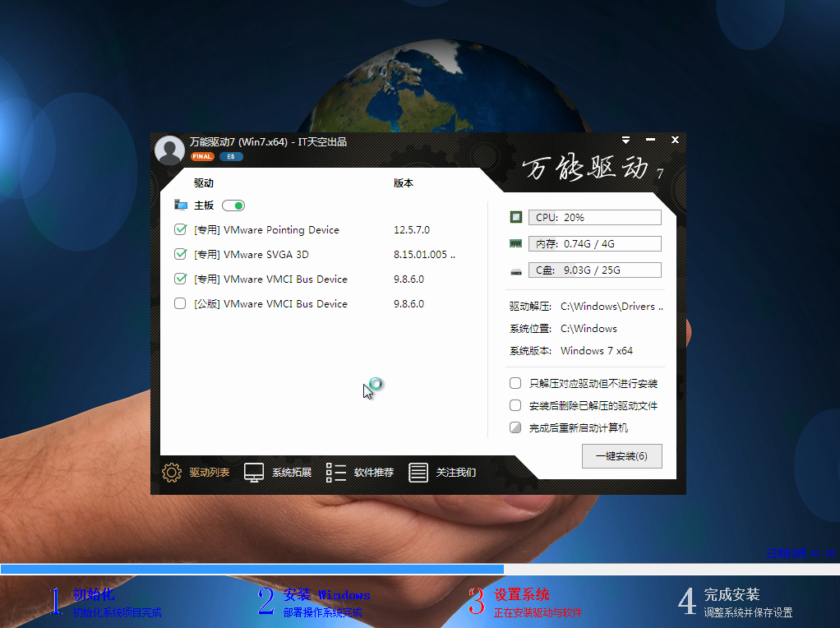Toggle the 主板 driver group switch
The width and height of the screenshot is (840, 628).
233,205
